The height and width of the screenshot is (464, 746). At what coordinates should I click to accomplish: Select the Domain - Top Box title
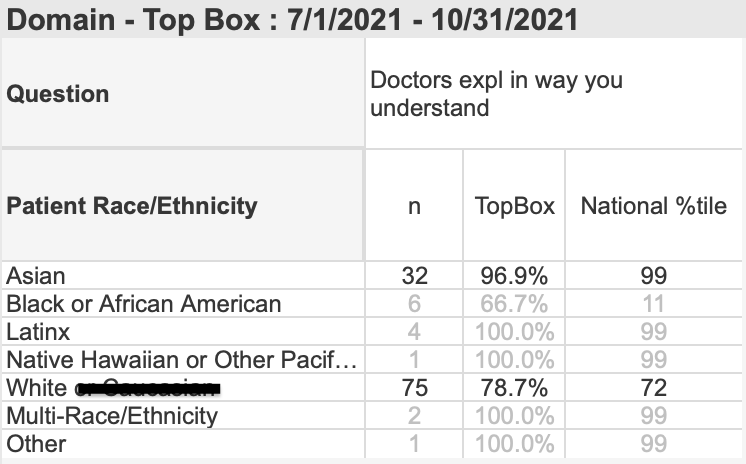point(292,20)
